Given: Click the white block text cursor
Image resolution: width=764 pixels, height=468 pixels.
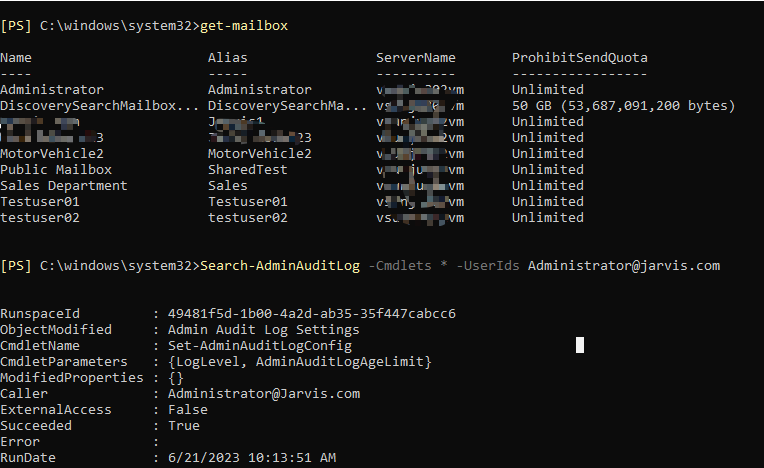Looking at the screenshot, I should pos(580,345).
